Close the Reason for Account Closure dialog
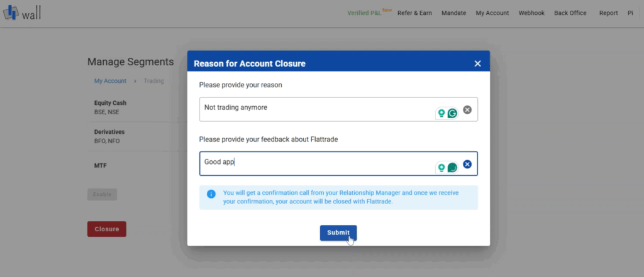 click(x=477, y=63)
